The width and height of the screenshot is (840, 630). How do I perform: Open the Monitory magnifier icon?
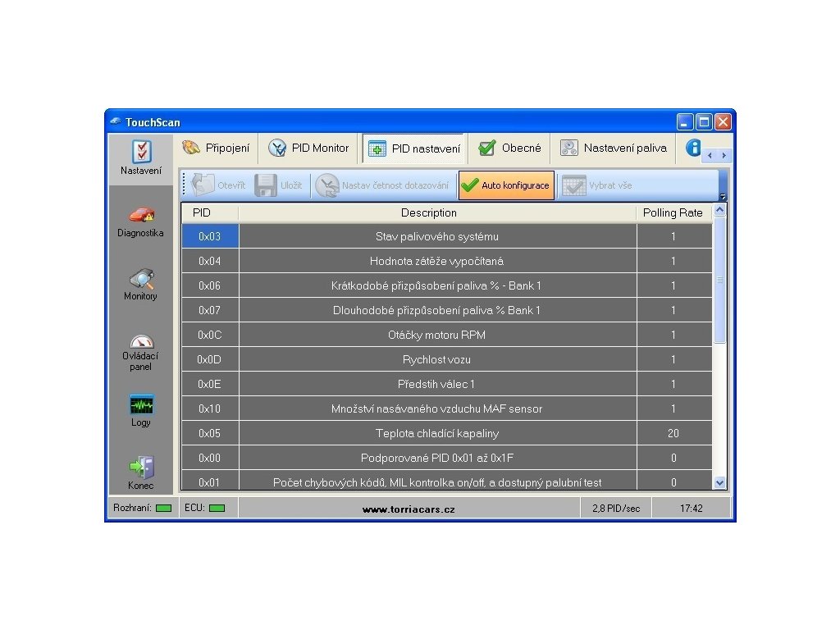[141, 279]
